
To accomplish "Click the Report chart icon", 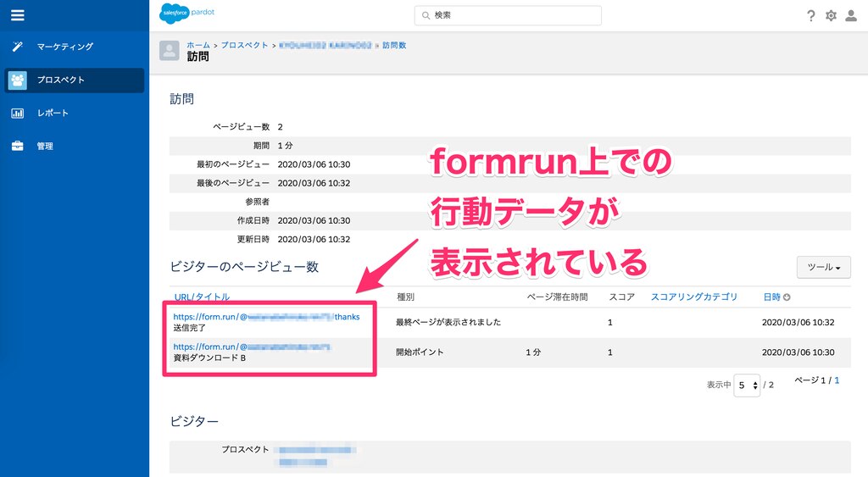I will (18, 113).
